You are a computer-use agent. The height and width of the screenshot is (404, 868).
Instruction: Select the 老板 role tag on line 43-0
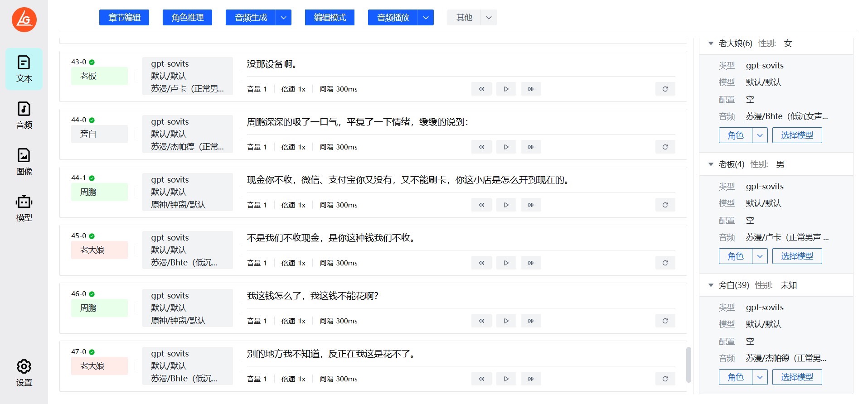99,76
